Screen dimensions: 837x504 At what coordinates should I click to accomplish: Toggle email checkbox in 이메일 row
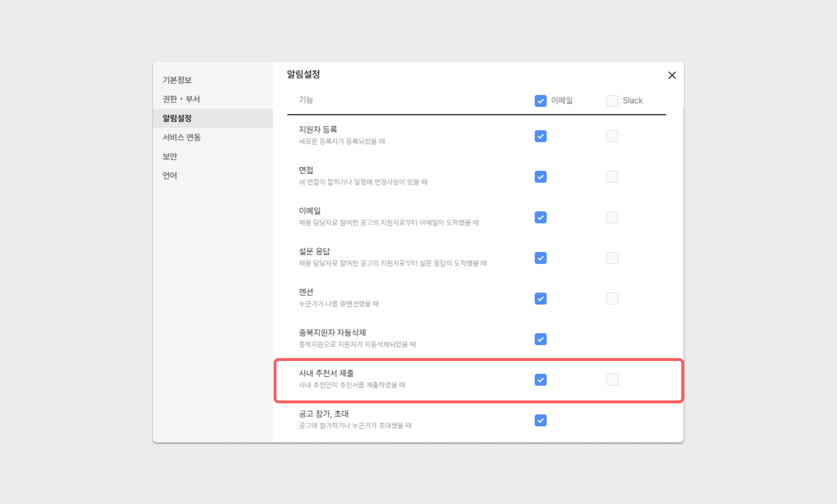click(540, 218)
